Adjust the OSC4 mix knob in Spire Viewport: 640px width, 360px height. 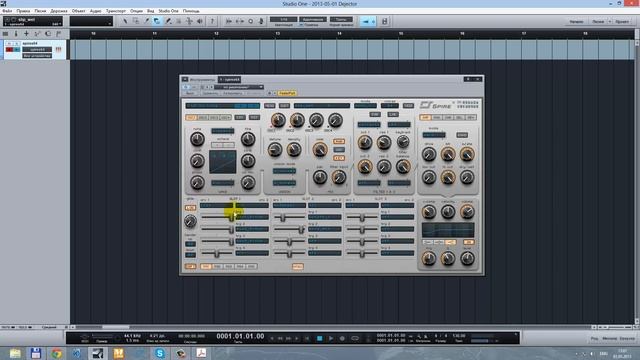[335, 120]
